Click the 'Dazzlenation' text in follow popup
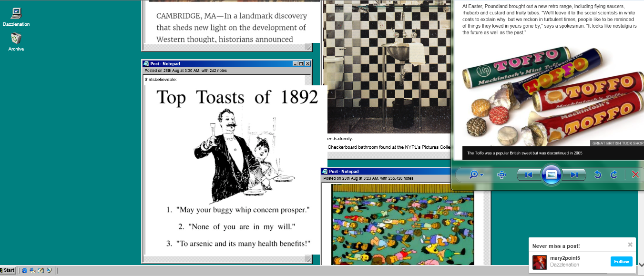This screenshot has width=644, height=276. [x=565, y=265]
